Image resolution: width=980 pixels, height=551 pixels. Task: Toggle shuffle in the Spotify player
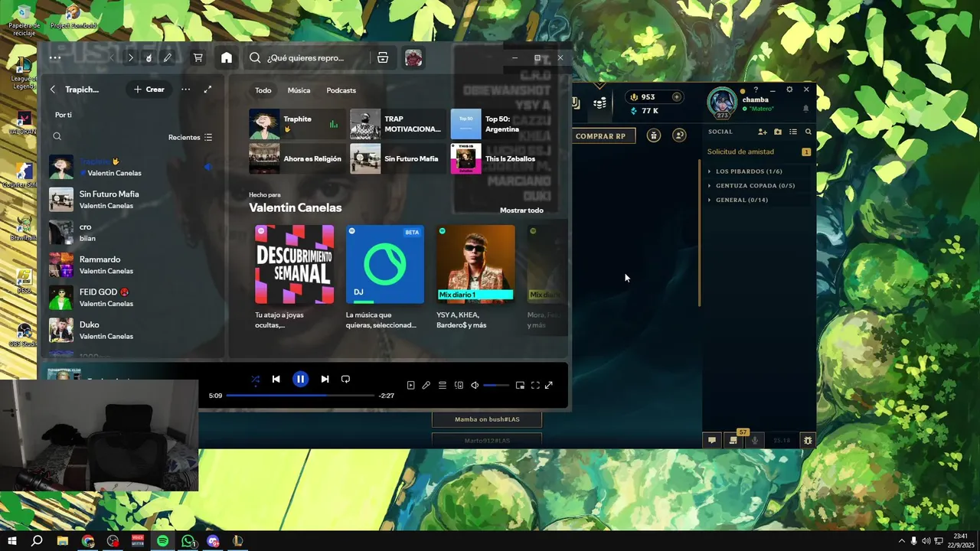(x=256, y=379)
